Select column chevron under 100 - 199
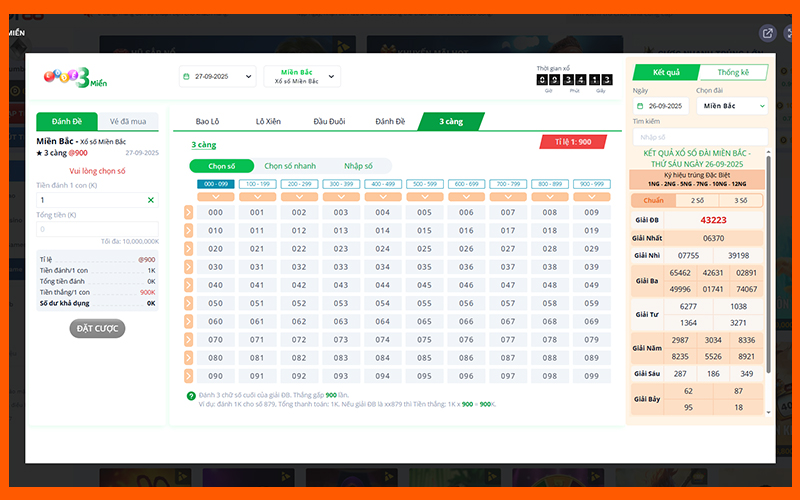The width and height of the screenshot is (800, 500). click(x=258, y=196)
